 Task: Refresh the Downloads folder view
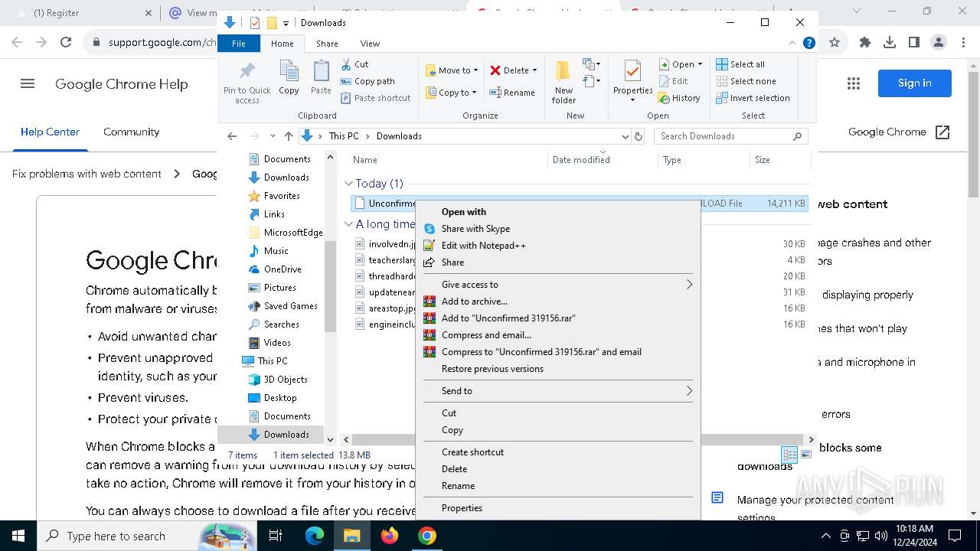pyautogui.click(x=639, y=136)
